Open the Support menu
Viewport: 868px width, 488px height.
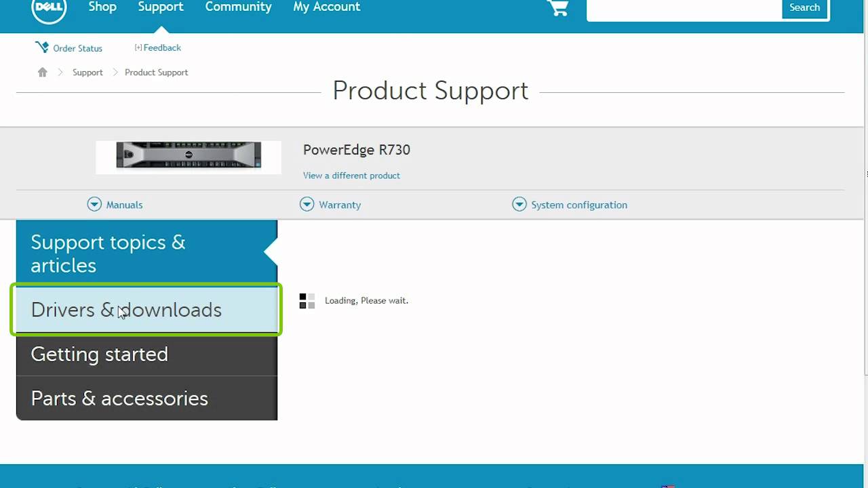[x=161, y=7]
